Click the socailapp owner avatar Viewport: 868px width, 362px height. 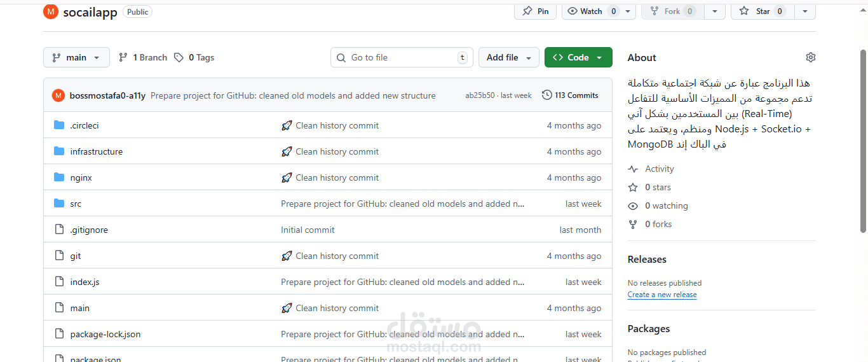(x=51, y=11)
